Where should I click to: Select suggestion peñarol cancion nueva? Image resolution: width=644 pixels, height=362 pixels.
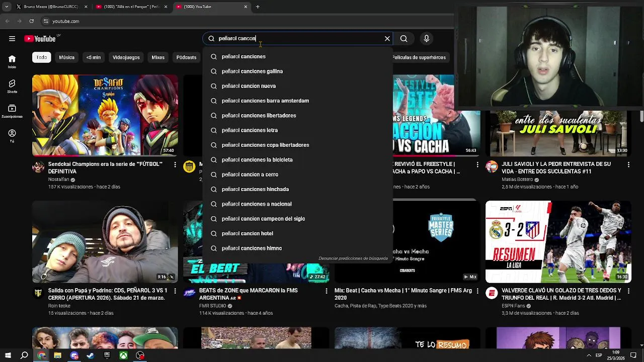click(297, 86)
